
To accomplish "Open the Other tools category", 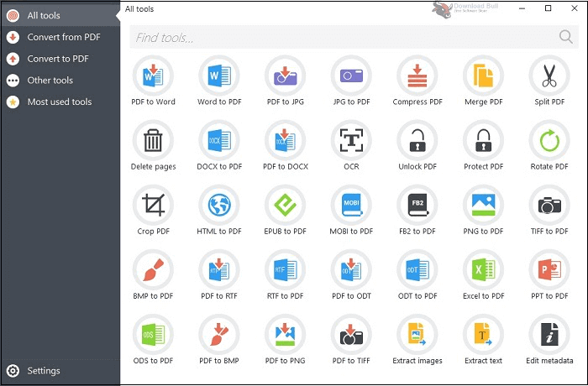I will click(x=60, y=81).
